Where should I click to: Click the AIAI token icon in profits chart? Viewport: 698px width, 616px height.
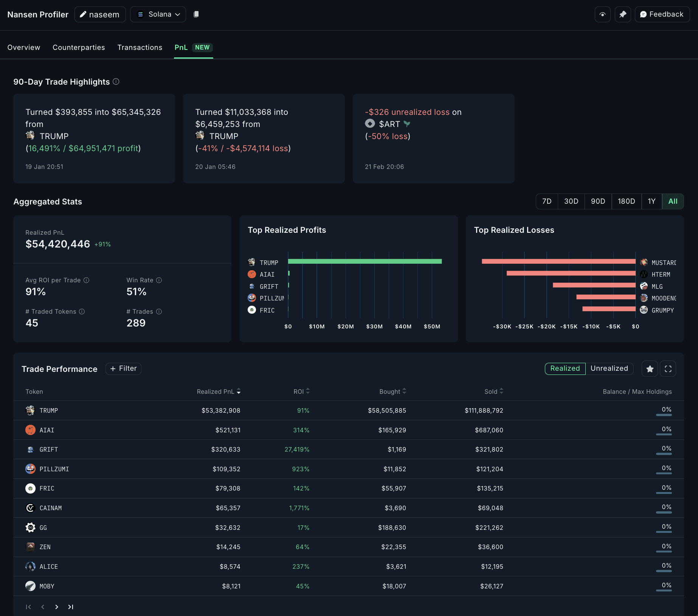[252, 274]
